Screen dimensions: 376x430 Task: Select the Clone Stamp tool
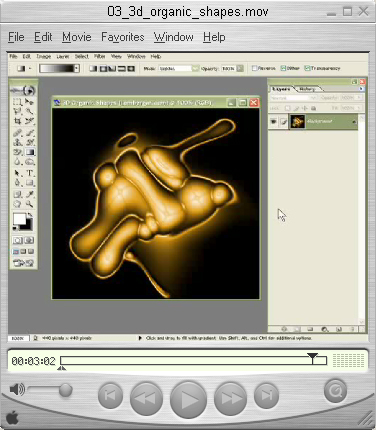click(17, 143)
